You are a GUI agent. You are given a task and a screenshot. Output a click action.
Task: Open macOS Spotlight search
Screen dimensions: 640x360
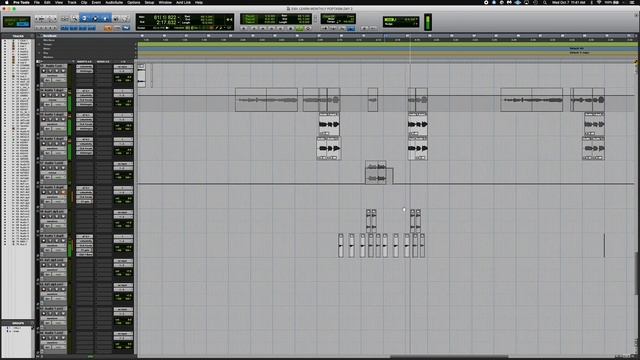coord(544,2)
